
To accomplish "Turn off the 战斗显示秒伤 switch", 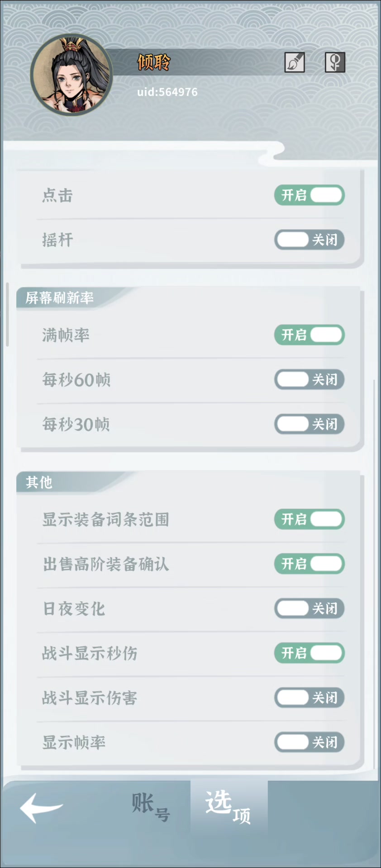I will point(310,653).
